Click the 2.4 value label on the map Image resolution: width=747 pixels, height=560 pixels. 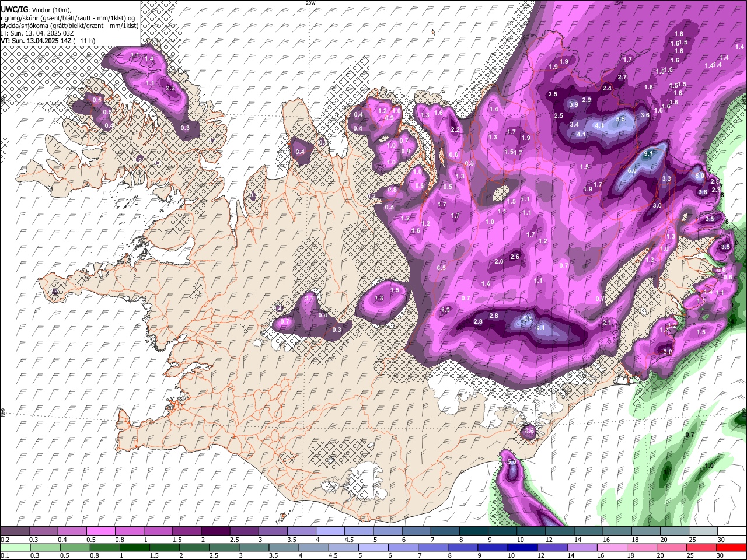click(607, 89)
